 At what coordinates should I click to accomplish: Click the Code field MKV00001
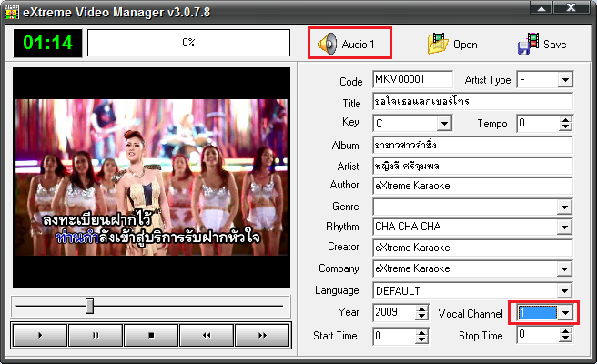click(413, 79)
